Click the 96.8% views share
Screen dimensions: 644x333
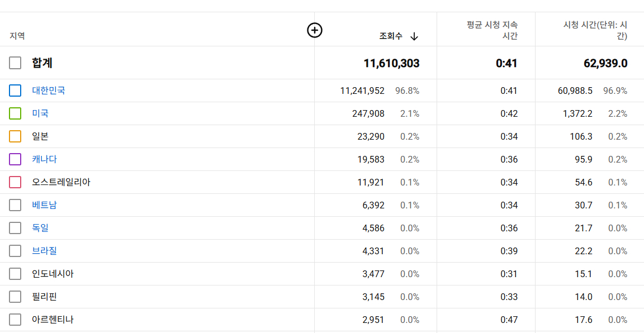(x=408, y=91)
